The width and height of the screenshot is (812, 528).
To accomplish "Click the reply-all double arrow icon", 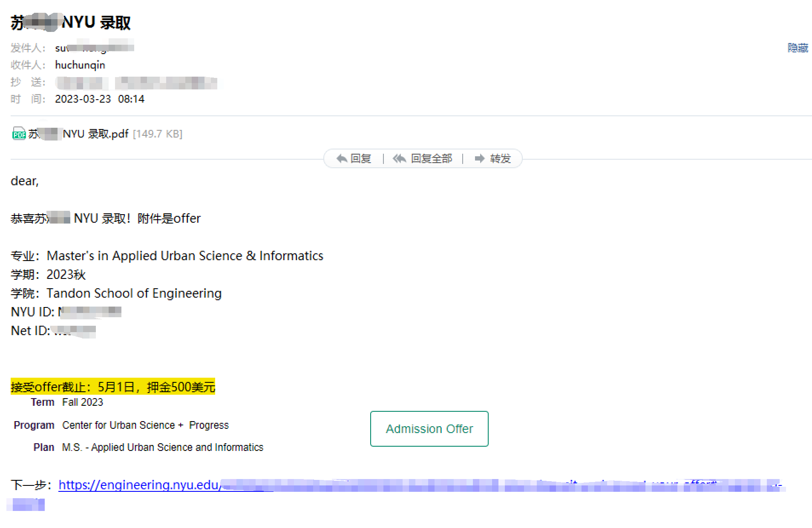I will 399,159.
